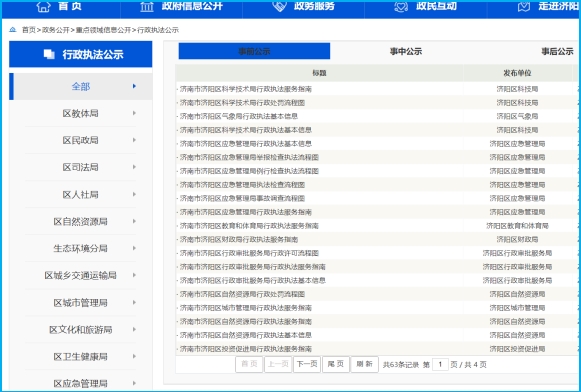The width and height of the screenshot is (581, 392).
Task: Click the government building icon for 政府信息公开
Action: tap(147, 6)
